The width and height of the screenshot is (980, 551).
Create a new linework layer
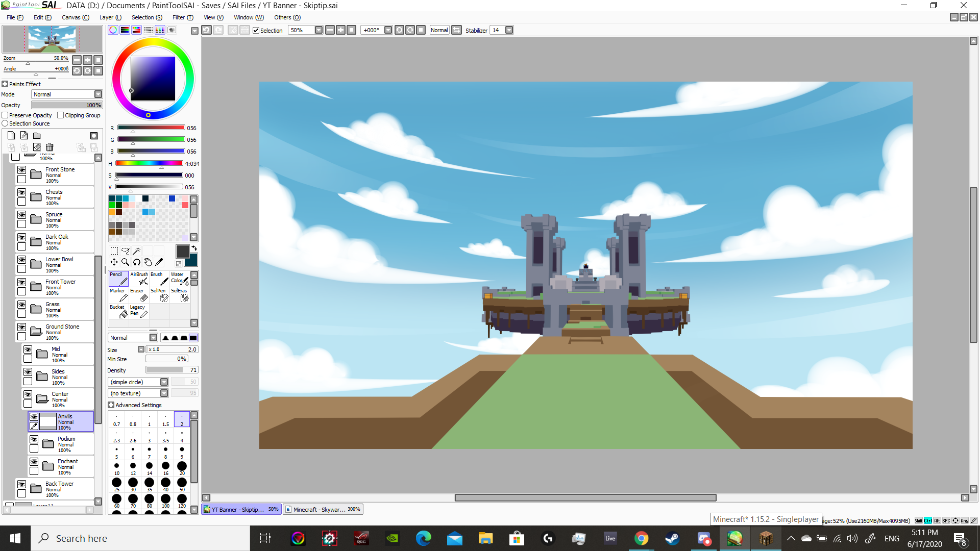[24, 136]
